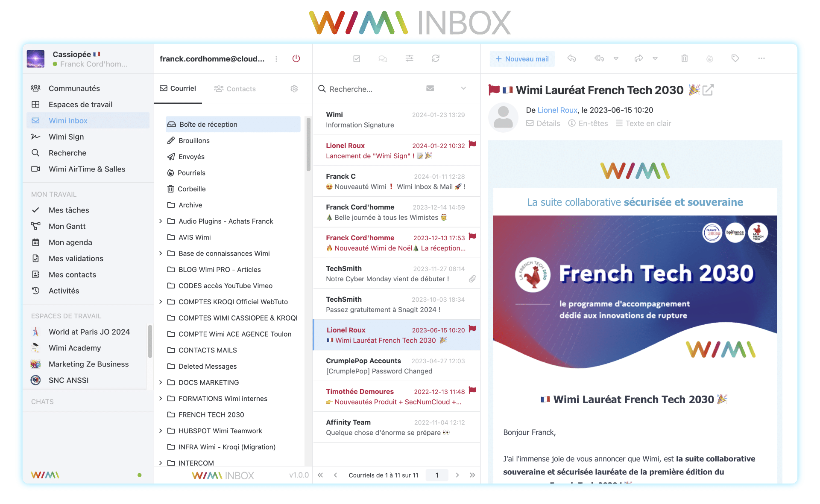Click the Forward arrow icon
This screenshot has height=504, width=820.
(638, 58)
